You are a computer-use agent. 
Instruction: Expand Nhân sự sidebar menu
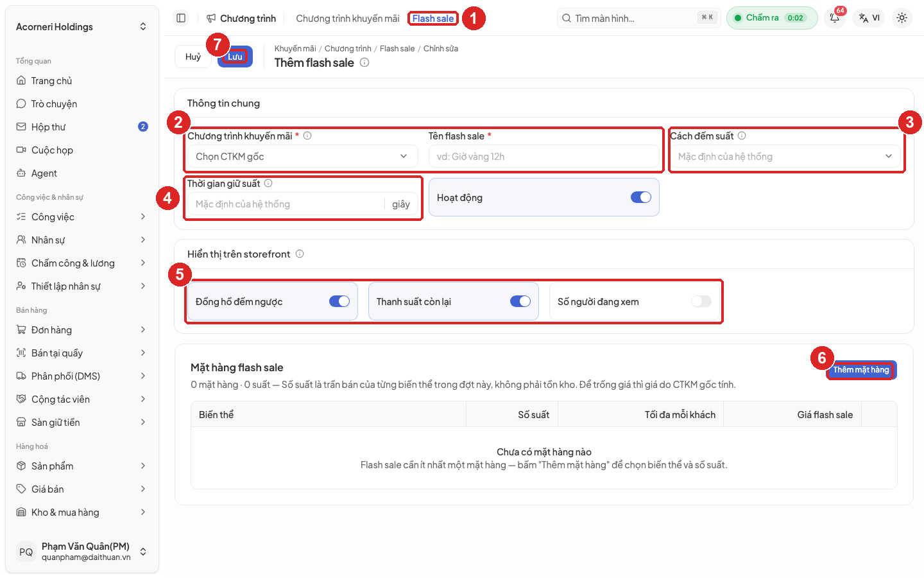click(x=82, y=240)
